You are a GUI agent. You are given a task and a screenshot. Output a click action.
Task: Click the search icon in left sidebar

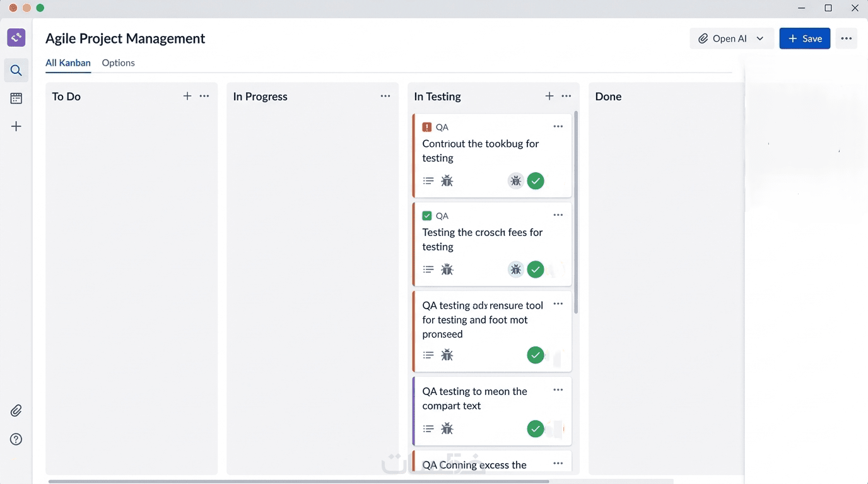16,71
